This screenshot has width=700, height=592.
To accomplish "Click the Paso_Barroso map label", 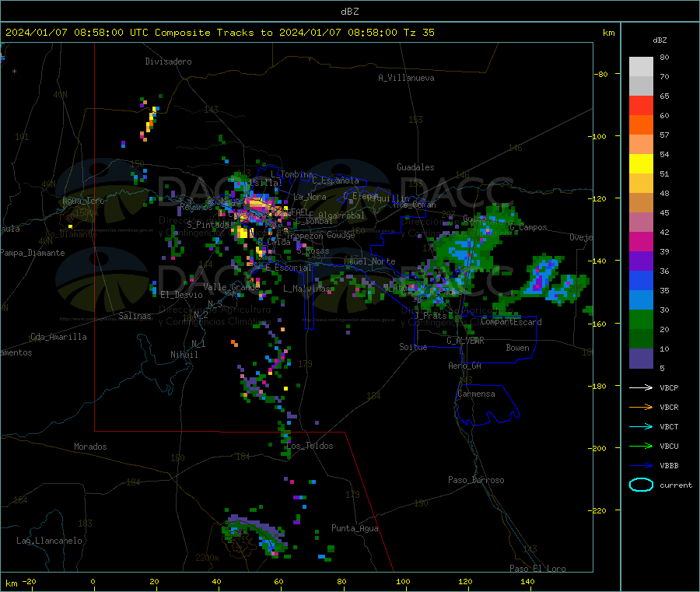I will point(476,480).
